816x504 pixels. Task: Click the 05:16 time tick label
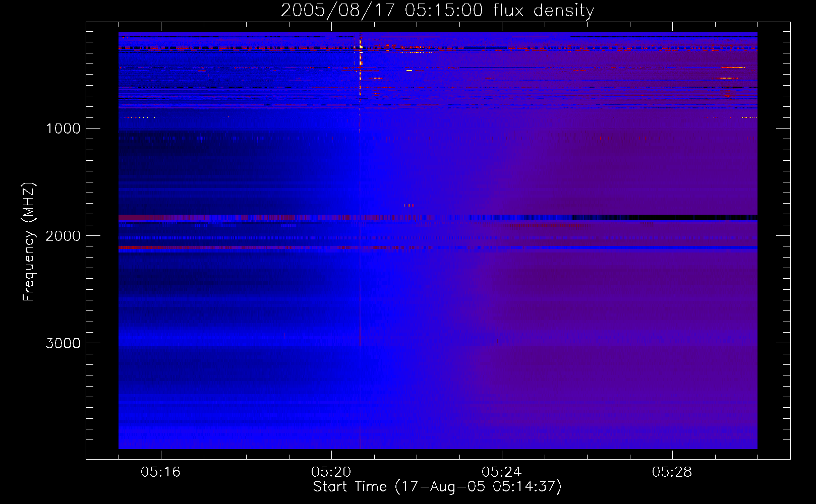click(161, 472)
